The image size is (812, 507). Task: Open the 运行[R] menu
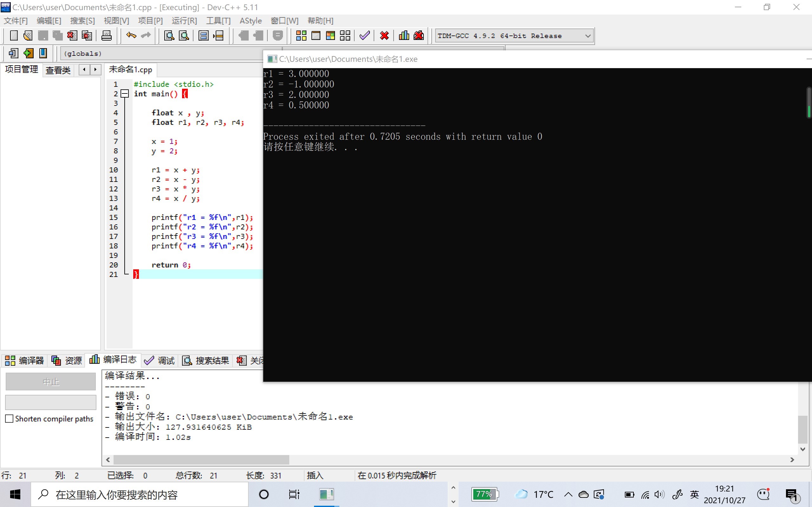(184, 21)
